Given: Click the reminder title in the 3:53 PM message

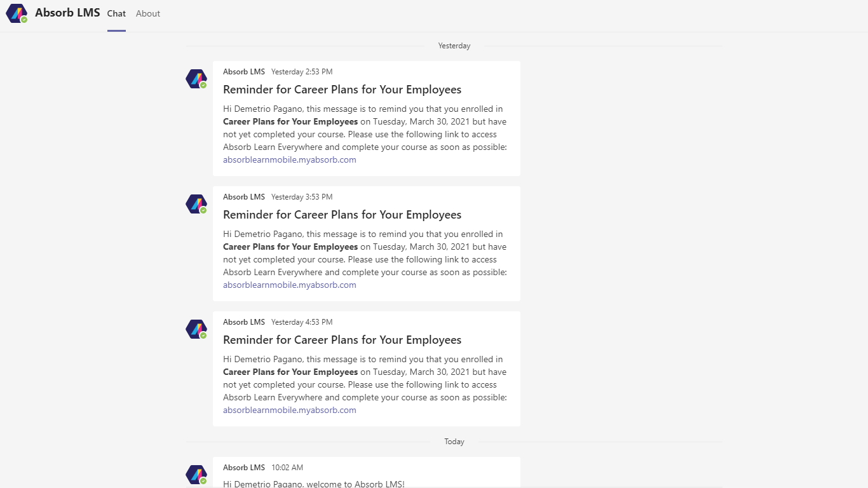Looking at the screenshot, I should pyautogui.click(x=342, y=215).
